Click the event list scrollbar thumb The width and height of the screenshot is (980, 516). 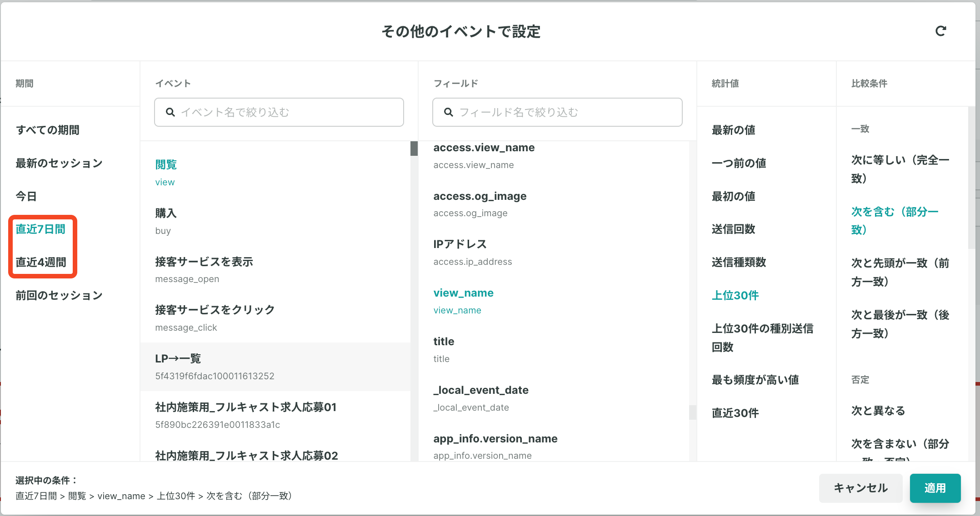tap(414, 149)
